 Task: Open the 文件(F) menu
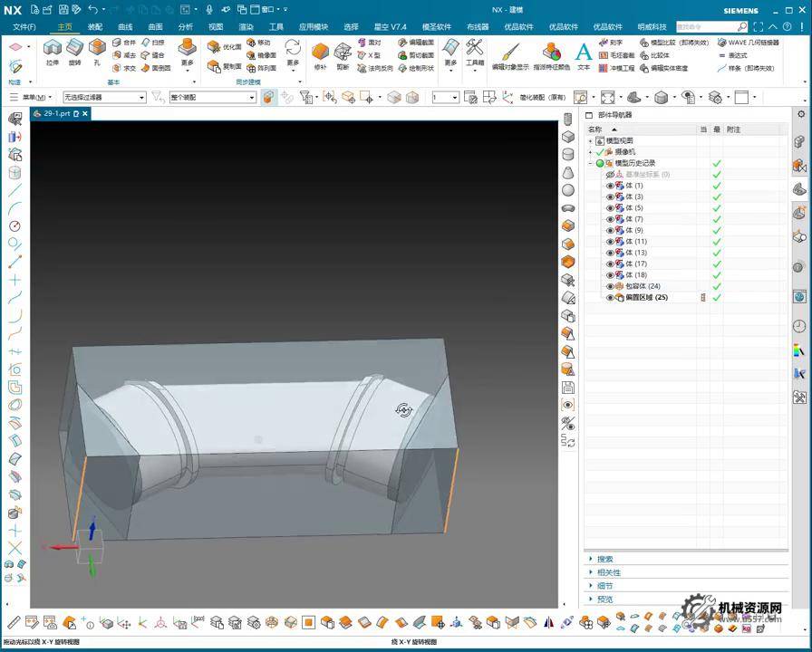click(x=24, y=27)
